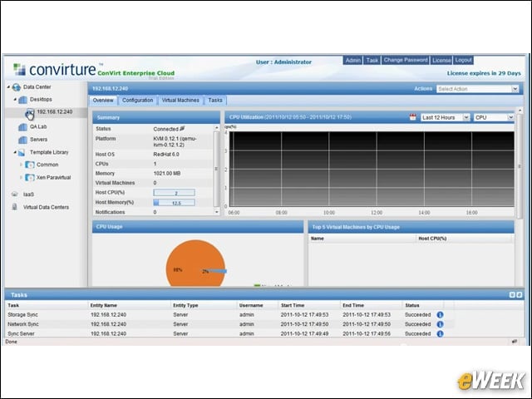The height and width of the screenshot is (399, 532).
Task: Click info icon for Sync Server task
Action: click(x=440, y=333)
